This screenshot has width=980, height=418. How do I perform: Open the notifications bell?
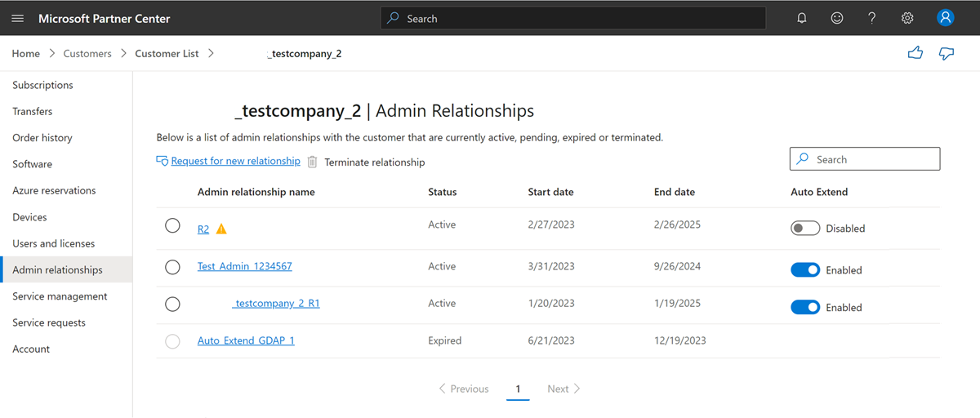(802, 18)
